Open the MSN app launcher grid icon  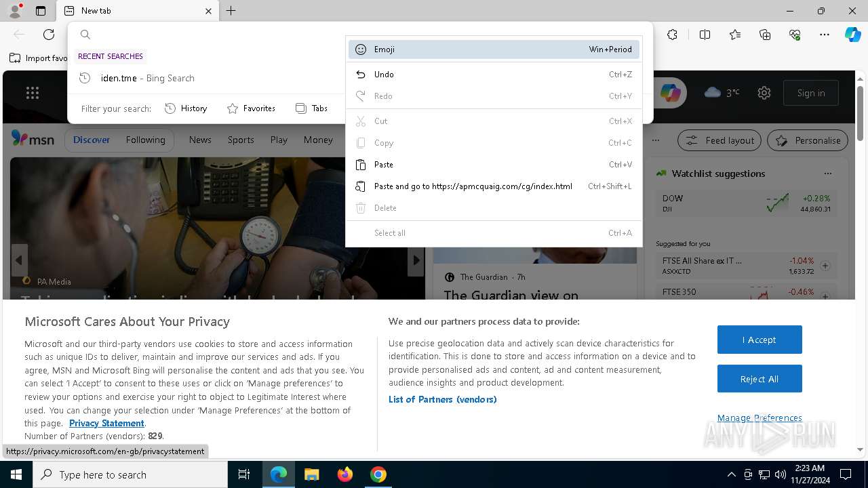(33, 94)
